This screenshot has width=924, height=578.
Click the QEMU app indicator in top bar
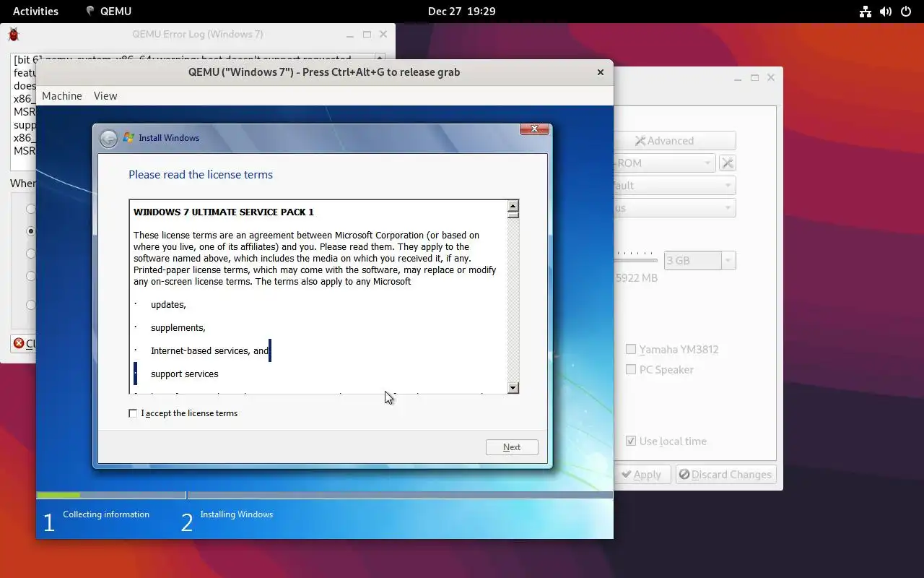[x=108, y=11]
